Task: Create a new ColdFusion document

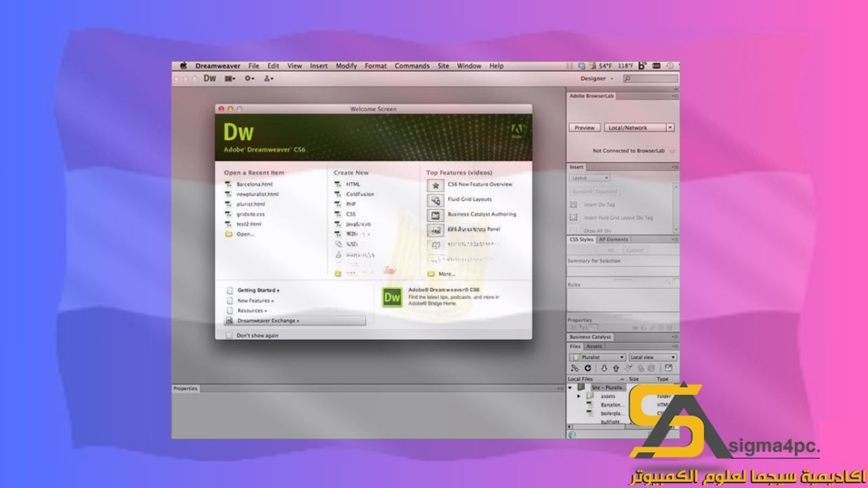Action: tap(360, 195)
